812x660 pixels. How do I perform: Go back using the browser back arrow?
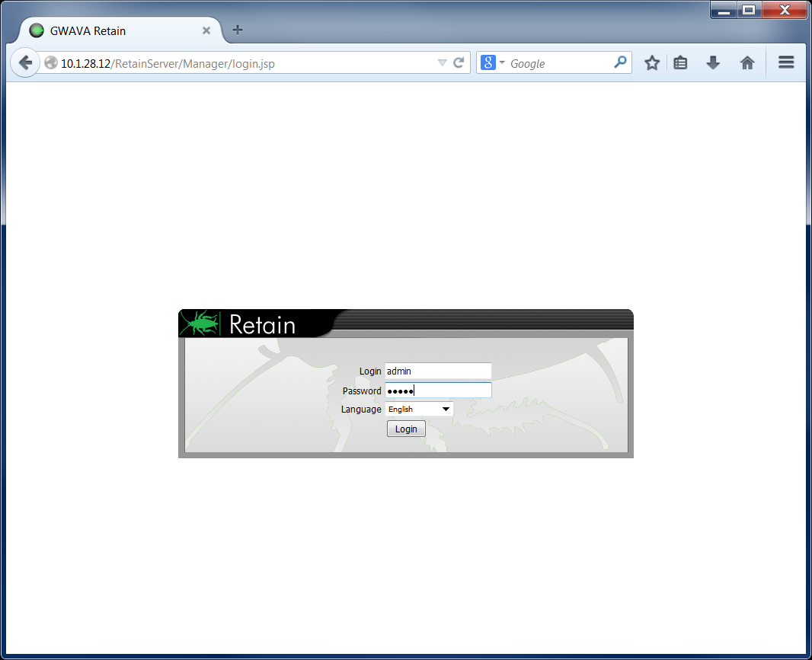pos(25,63)
